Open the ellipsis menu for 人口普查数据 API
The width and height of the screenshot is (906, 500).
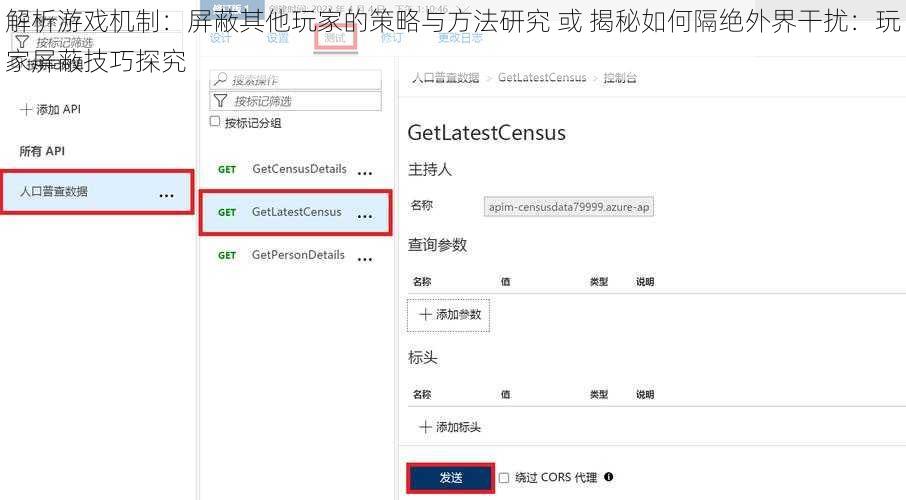166,195
